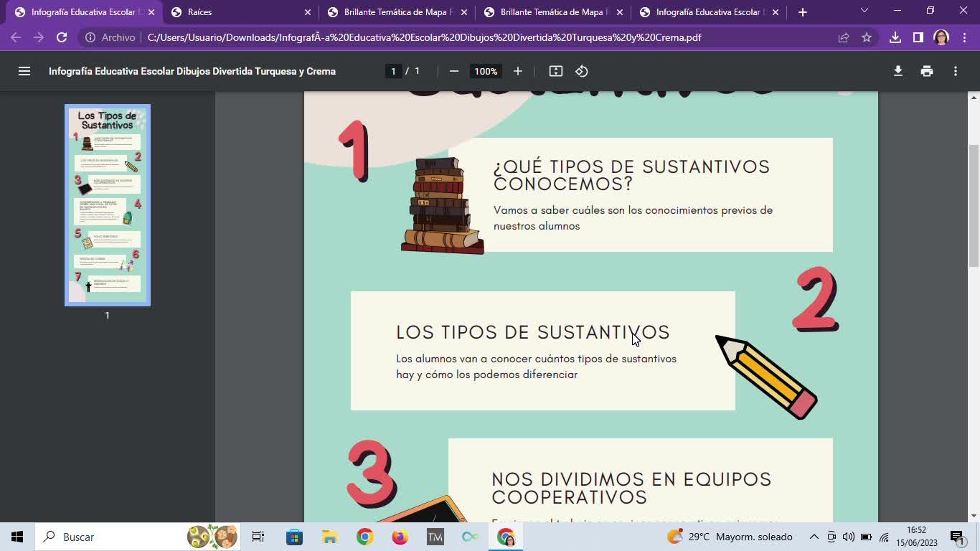Toggle the Chrome side panel
Viewport: 980px width, 551px height.
click(x=918, y=37)
